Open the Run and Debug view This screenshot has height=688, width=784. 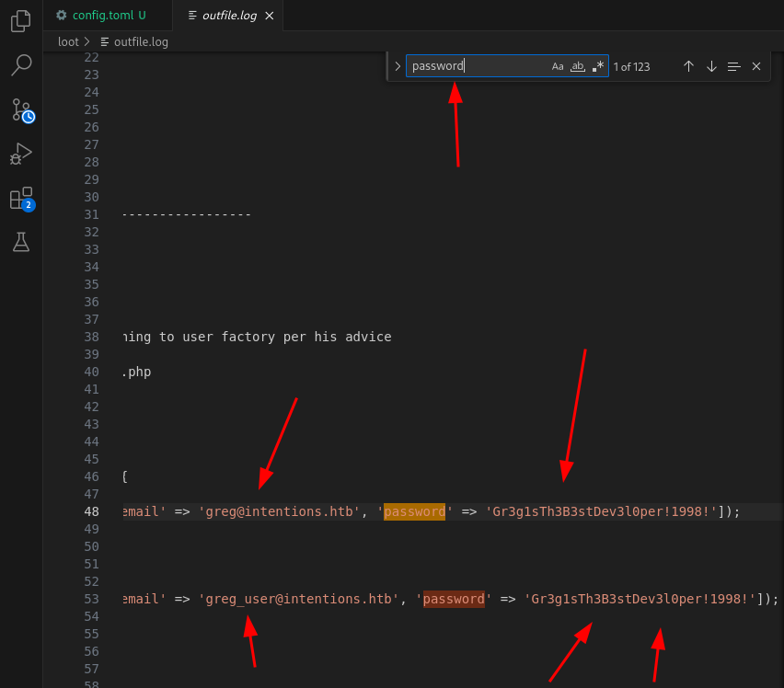20,154
